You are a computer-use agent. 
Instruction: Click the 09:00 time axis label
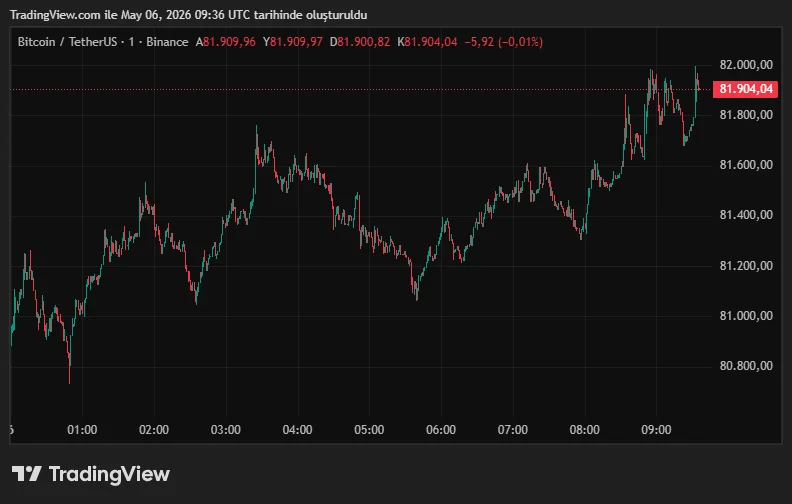[657, 430]
